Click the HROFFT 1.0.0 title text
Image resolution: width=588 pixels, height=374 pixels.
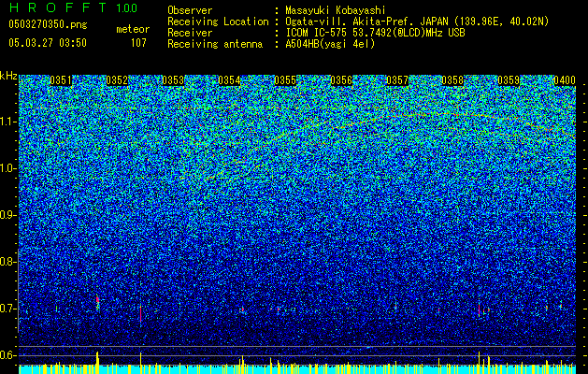tap(73, 7)
